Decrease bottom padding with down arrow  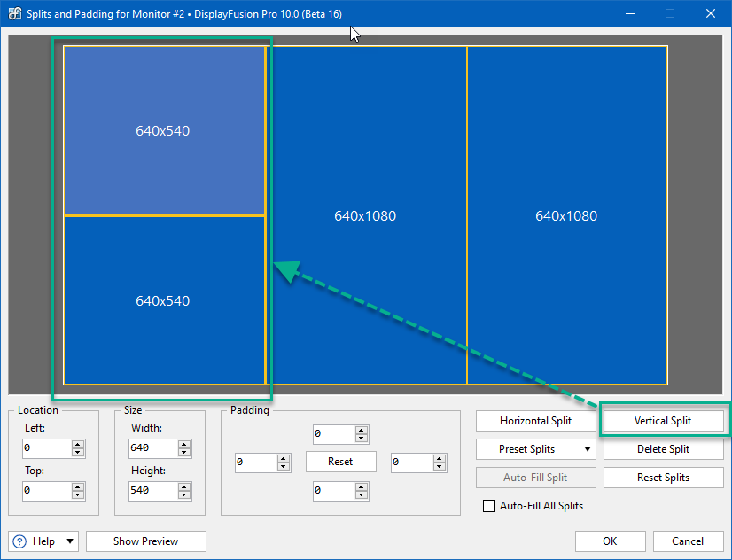pos(362,495)
